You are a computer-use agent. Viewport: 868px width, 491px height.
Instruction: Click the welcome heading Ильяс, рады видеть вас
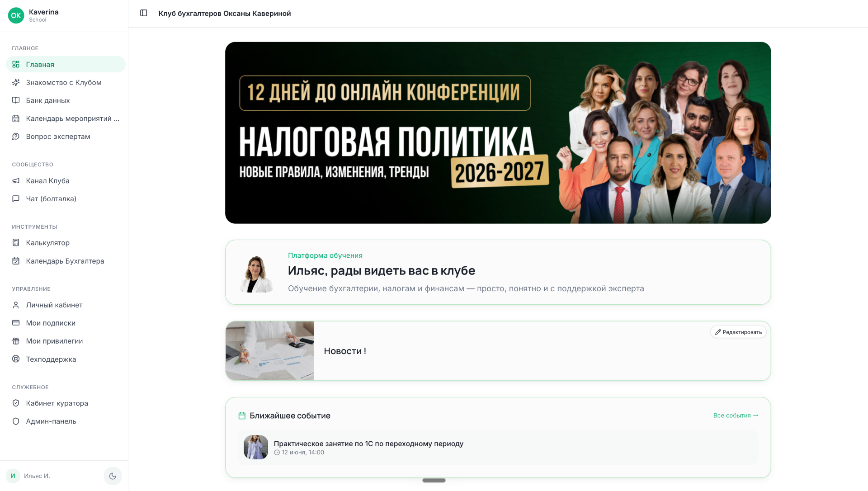point(382,271)
